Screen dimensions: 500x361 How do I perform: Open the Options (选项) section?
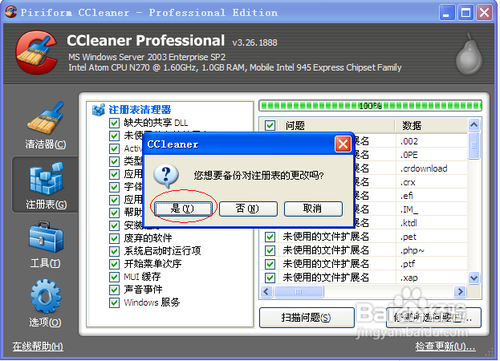pyautogui.click(x=46, y=303)
